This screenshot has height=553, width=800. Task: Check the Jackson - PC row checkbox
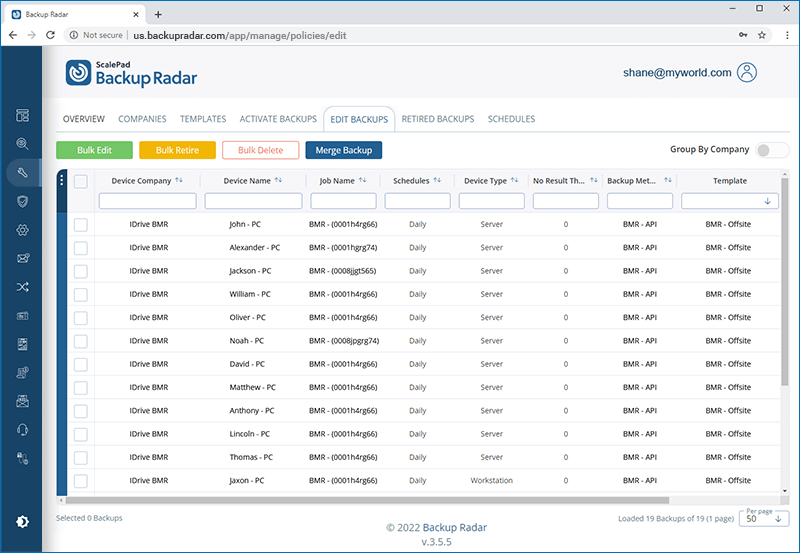click(81, 271)
